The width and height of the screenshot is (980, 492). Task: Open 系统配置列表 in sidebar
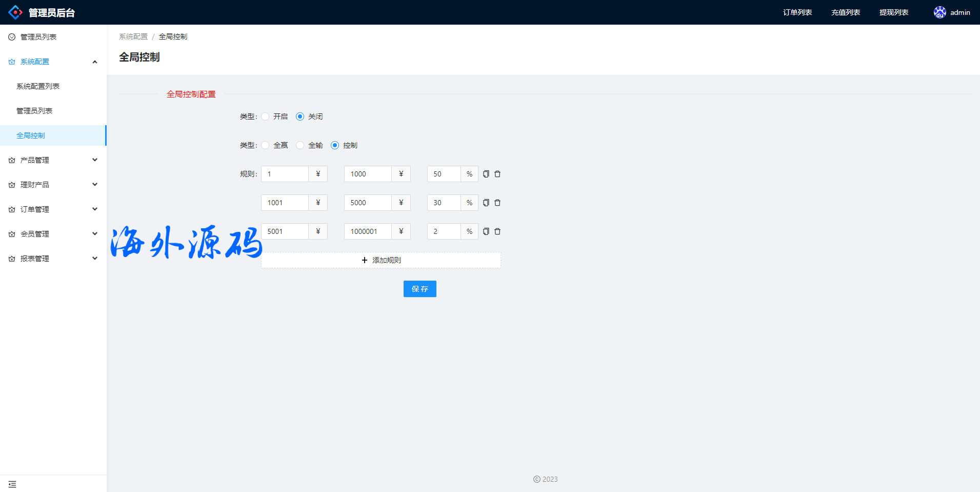coord(38,86)
